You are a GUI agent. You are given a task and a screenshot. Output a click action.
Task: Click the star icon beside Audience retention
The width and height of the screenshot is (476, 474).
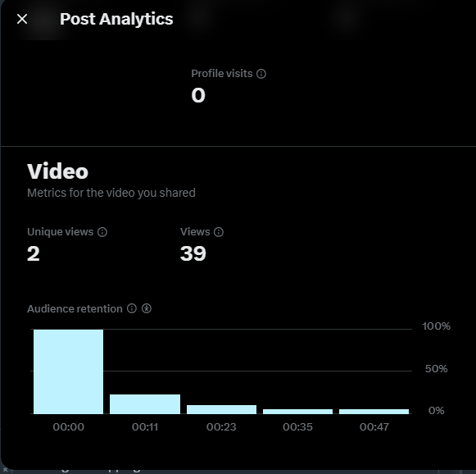(147, 308)
